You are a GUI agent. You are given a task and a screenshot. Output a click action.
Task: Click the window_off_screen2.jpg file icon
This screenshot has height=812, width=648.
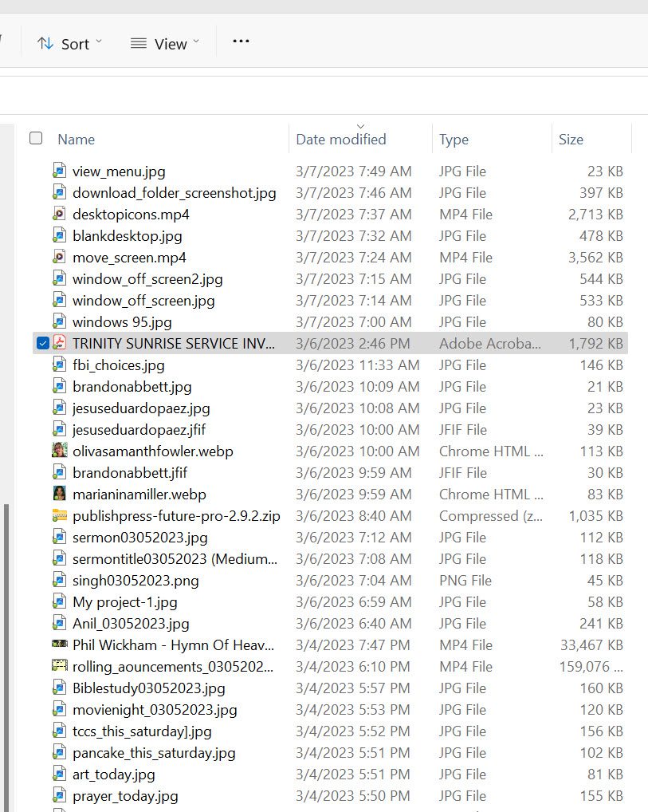60,278
